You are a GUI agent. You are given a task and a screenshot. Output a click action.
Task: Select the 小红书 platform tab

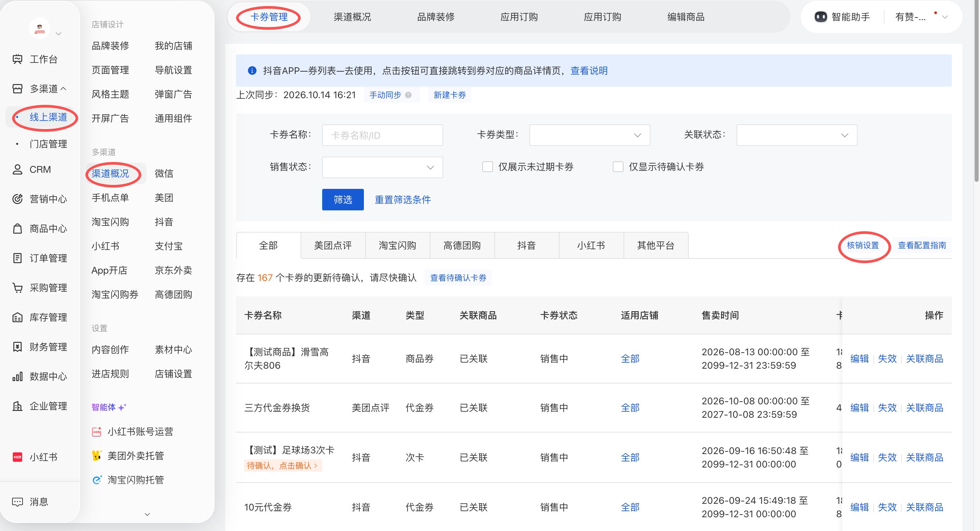click(x=591, y=246)
